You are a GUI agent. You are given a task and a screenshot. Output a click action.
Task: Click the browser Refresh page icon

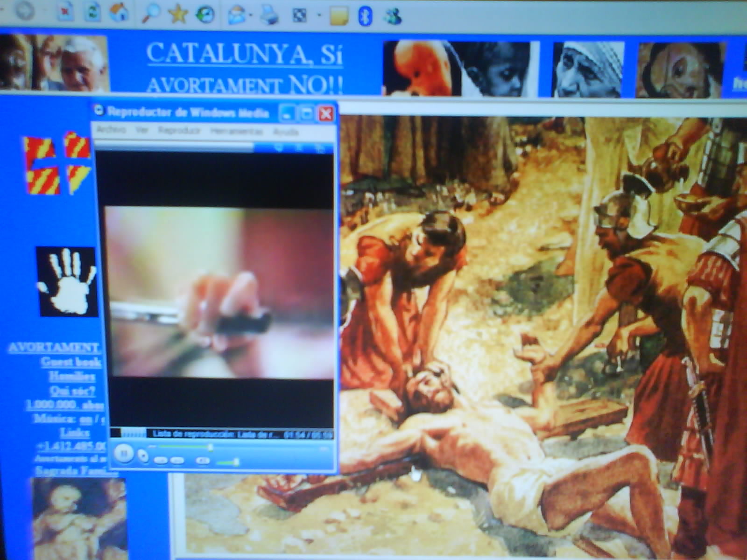tap(93, 12)
